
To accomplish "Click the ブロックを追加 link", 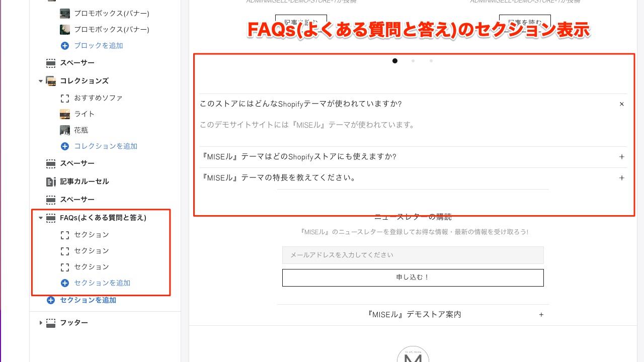I will pos(99,46).
